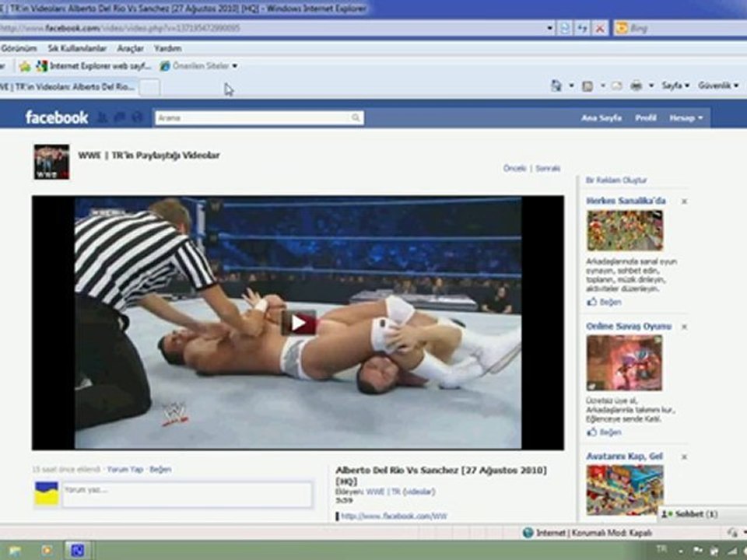Open the Görünüm menu
Viewport: 747px width, 560px height.
[x=19, y=48]
